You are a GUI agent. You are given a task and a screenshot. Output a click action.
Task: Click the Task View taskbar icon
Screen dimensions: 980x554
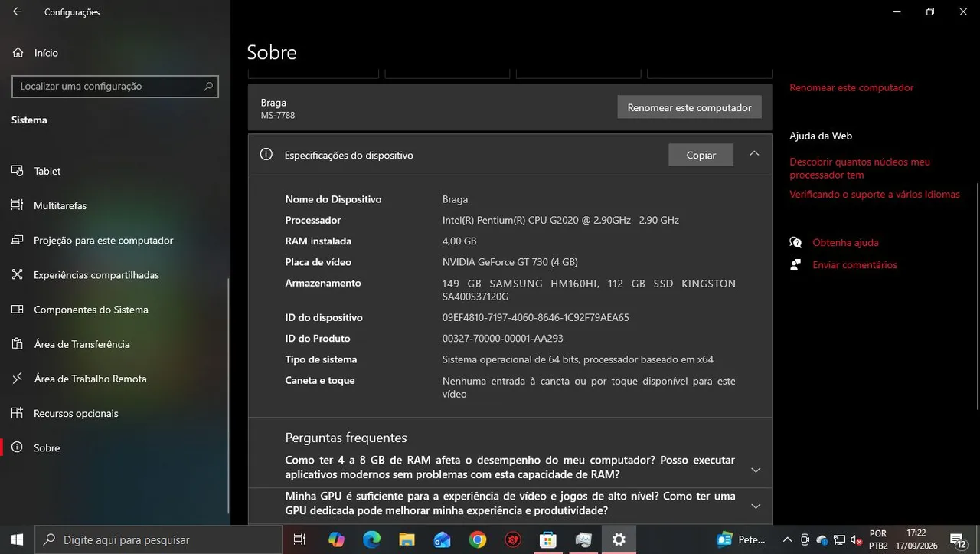point(300,539)
